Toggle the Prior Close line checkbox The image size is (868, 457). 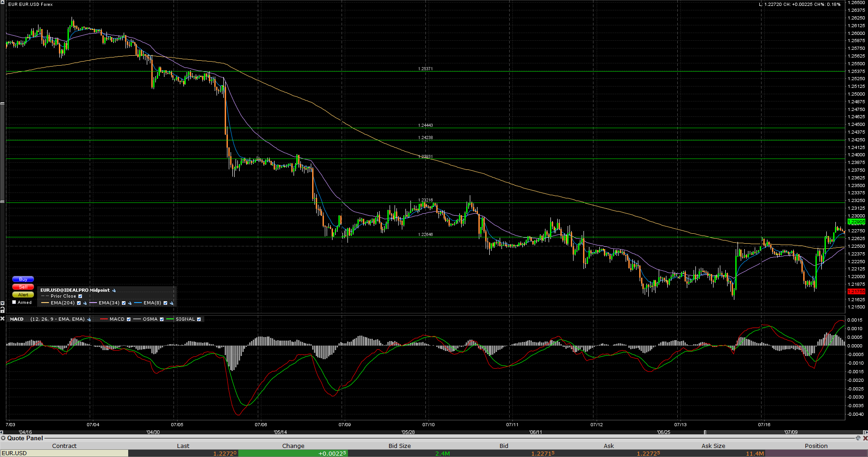(x=80, y=296)
